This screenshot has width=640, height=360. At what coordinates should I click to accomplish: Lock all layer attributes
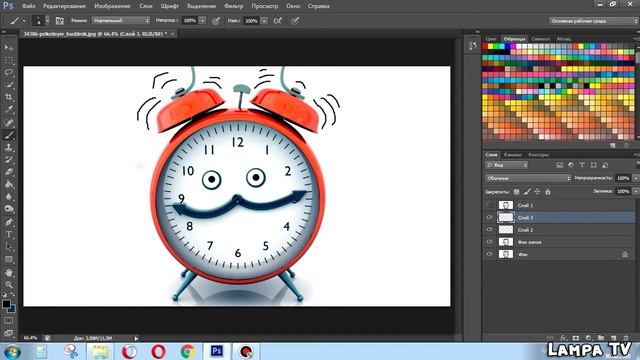(548, 191)
